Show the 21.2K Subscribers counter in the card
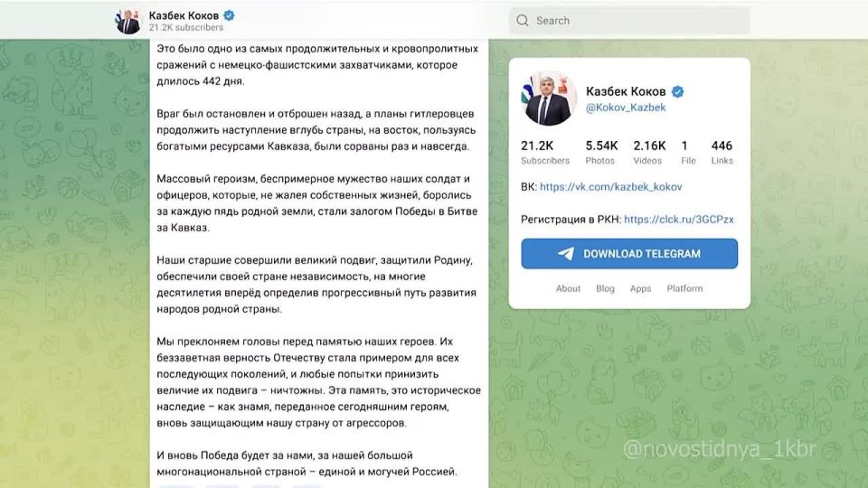This screenshot has height=488, width=868. pyautogui.click(x=544, y=152)
